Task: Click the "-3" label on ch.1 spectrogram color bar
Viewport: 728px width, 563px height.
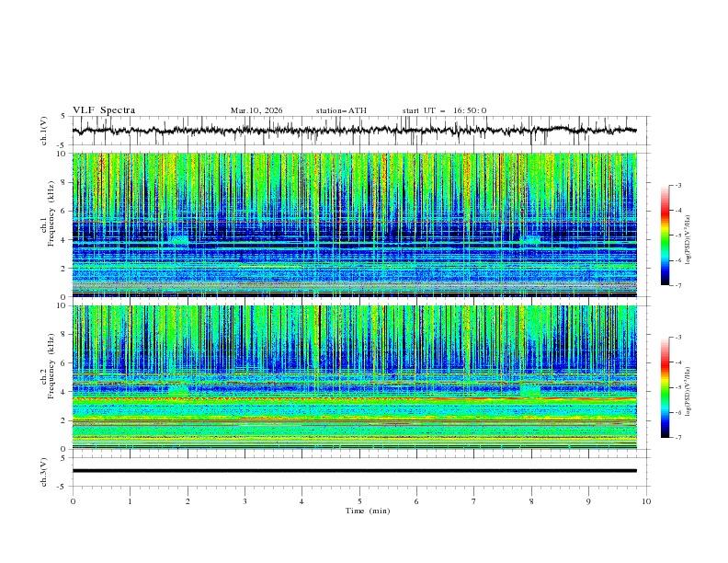Action: coord(677,185)
